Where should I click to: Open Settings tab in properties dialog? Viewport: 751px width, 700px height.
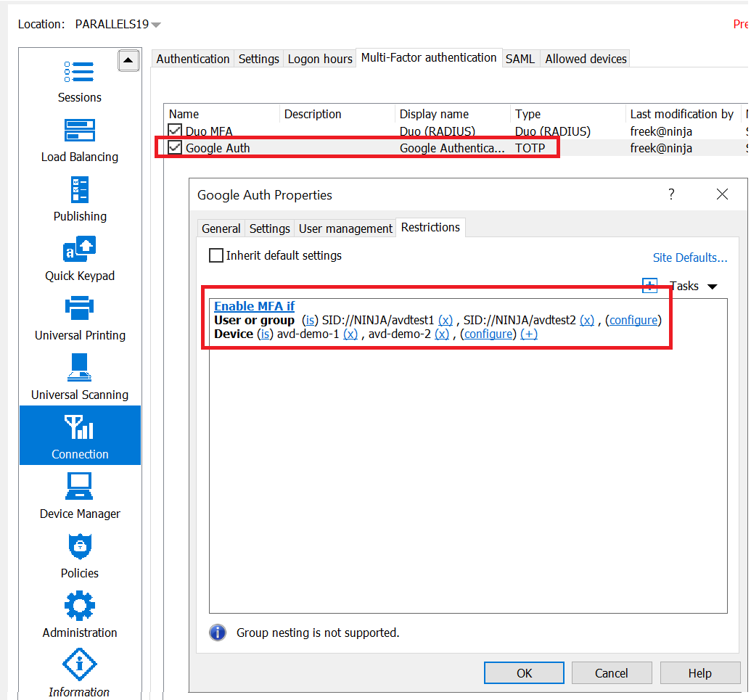click(x=270, y=228)
